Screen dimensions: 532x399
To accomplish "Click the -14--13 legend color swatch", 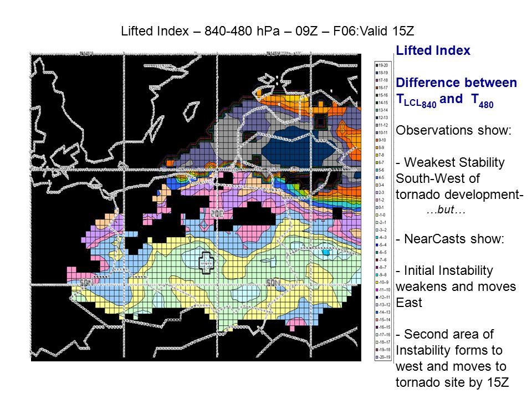I will coord(377,312).
